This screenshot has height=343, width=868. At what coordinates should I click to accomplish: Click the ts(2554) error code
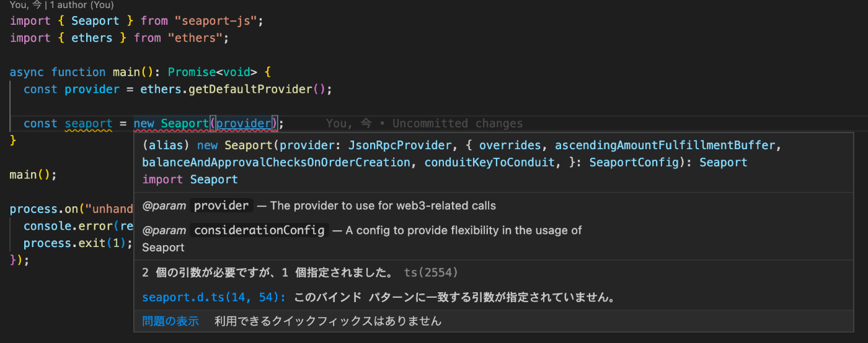pyautogui.click(x=431, y=272)
